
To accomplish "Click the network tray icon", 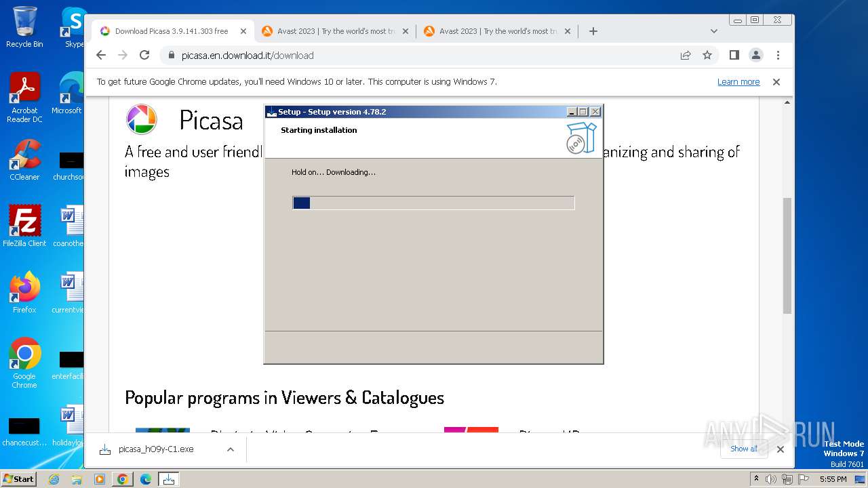I will coord(787,479).
